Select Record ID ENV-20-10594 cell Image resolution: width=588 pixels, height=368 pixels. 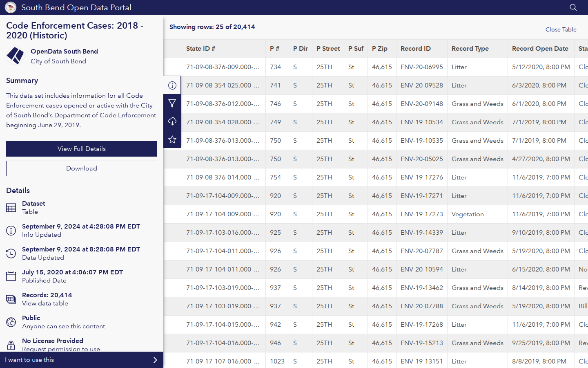tap(422, 269)
